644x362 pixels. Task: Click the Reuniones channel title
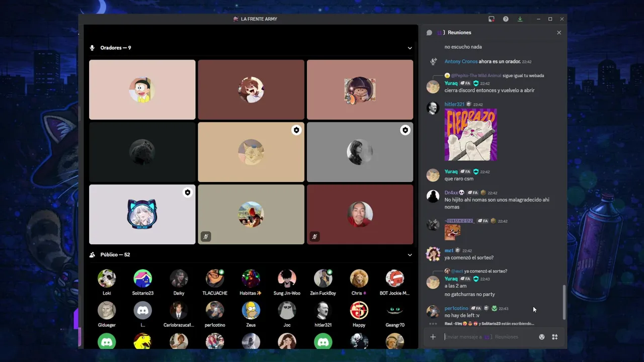pyautogui.click(x=459, y=33)
